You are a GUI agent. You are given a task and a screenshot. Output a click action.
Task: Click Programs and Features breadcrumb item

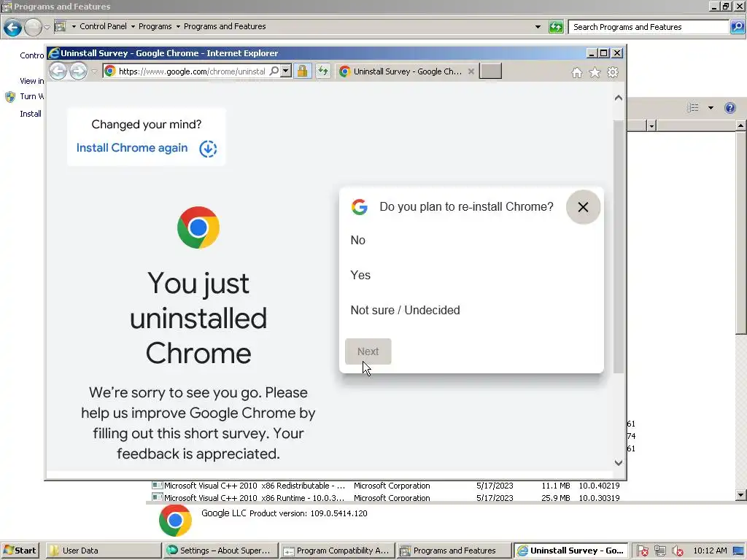point(225,26)
